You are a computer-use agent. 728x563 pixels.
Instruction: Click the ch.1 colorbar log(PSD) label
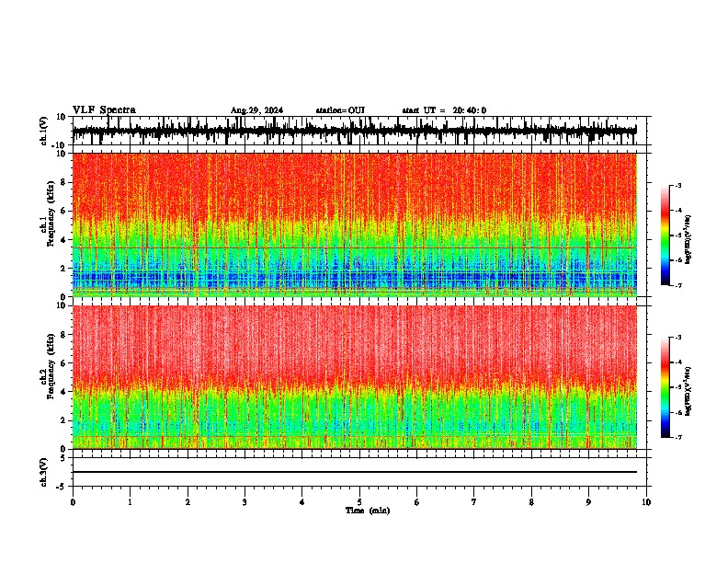coord(688,240)
